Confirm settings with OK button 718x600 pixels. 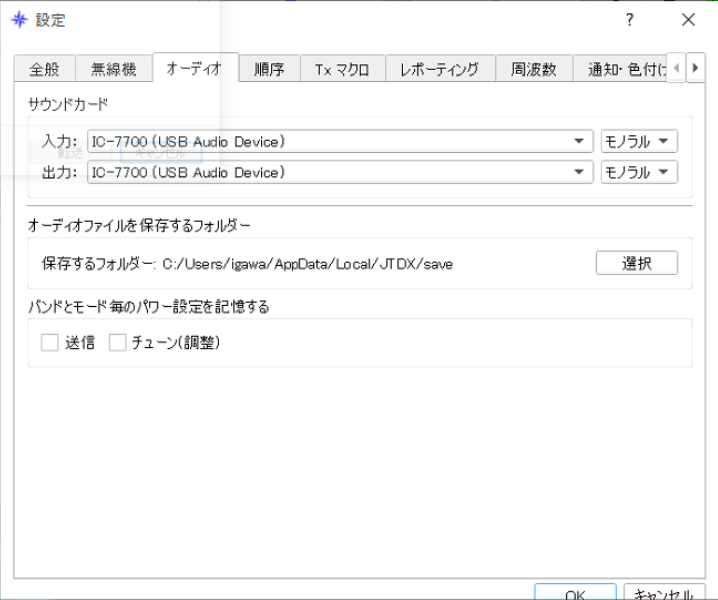point(575,592)
